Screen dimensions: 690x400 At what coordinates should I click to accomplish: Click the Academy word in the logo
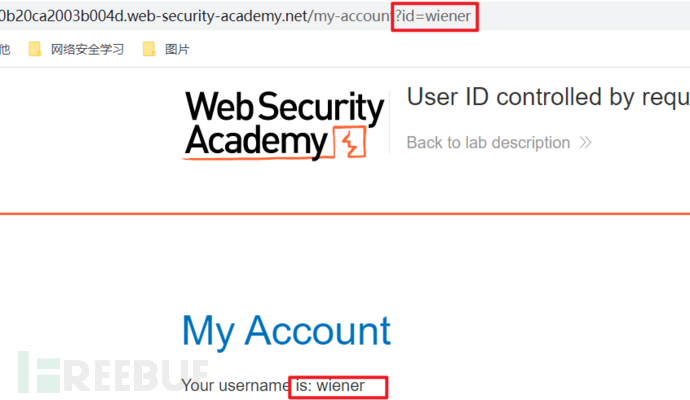tap(256, 142)
